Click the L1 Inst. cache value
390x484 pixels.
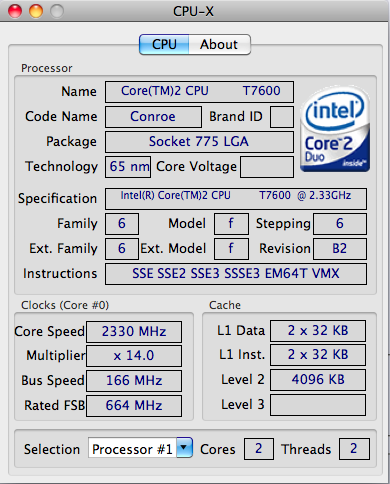pos(318,355)
